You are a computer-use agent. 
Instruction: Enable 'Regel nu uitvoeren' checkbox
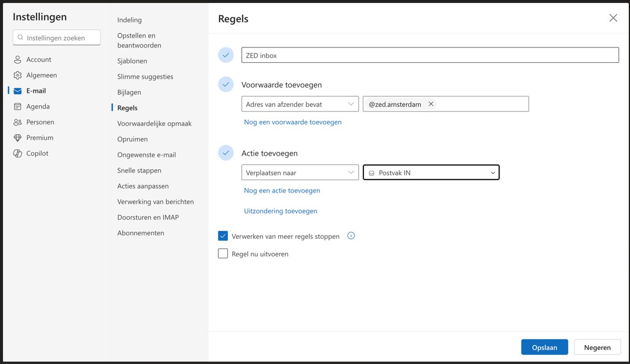click(x=223, y=254)
